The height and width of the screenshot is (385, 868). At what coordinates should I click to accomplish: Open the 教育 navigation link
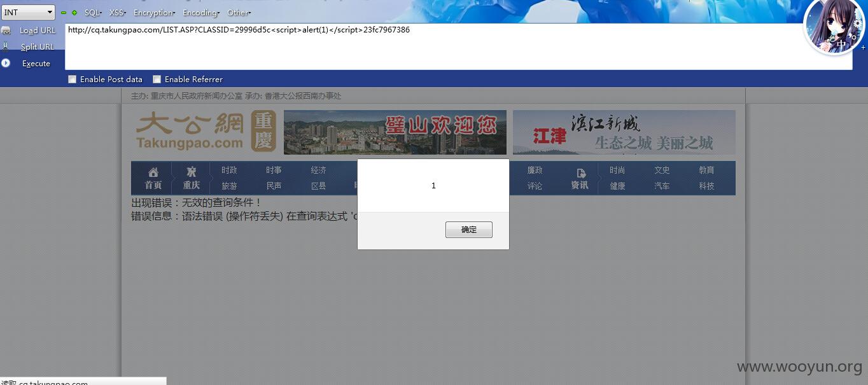(706, 171)
